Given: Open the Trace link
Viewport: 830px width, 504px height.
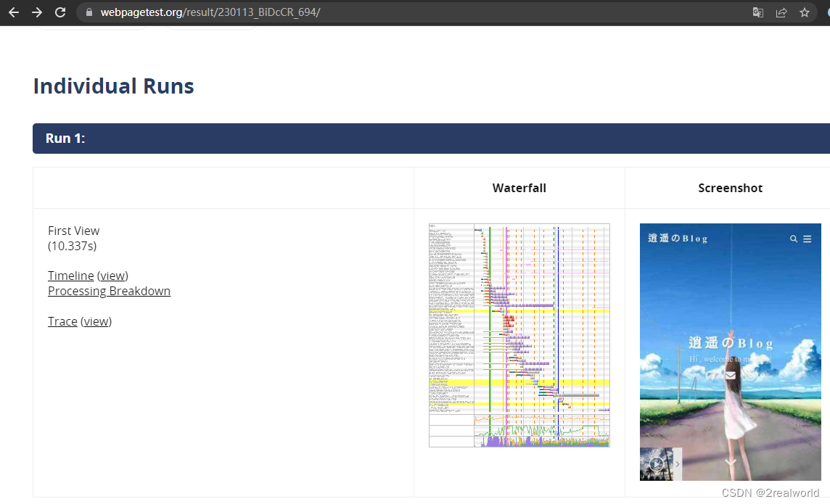Looking at the screenshot, I should [x=62, y=321].
